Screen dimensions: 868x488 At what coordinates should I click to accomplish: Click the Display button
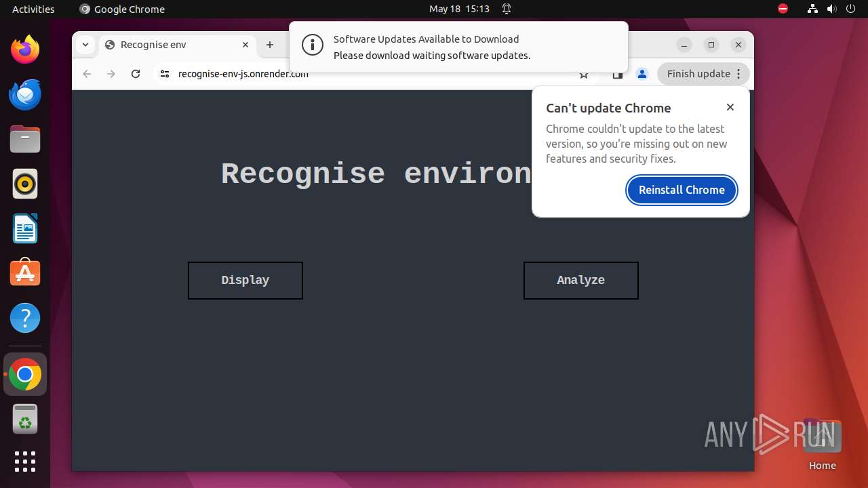[x=245, y=281]
